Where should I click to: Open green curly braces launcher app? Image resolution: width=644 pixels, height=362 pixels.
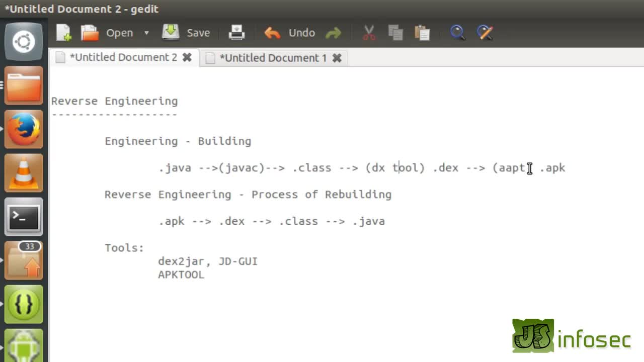pos(24,304)
